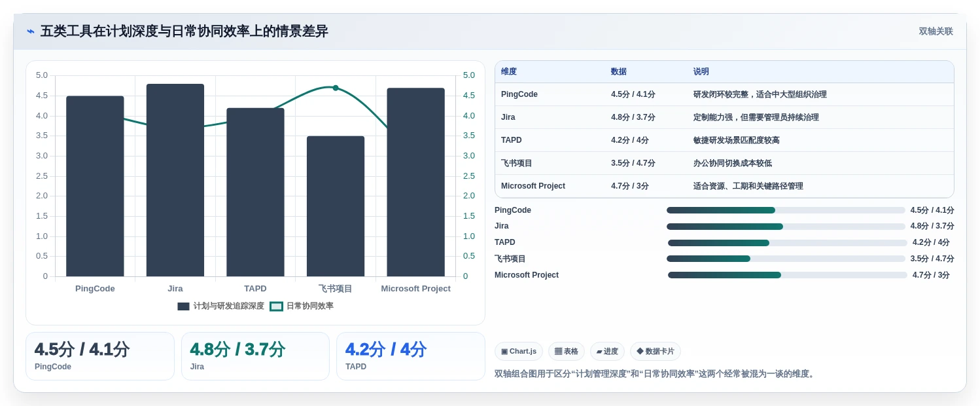This screenshot has width=980, height=406.
Task: Click the footnote about 双轴组合图
Action: tap(655, 374)
